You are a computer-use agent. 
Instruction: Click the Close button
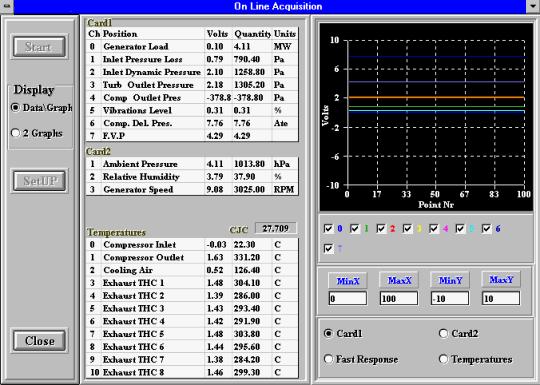(39, 341)
